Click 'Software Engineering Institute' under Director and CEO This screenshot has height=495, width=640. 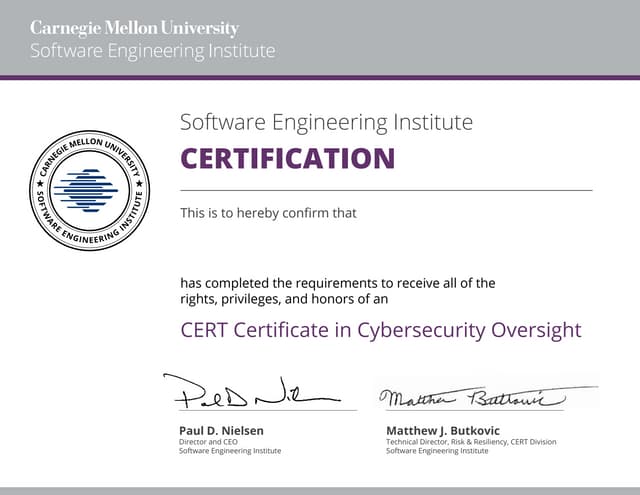[x=230, y=451]
